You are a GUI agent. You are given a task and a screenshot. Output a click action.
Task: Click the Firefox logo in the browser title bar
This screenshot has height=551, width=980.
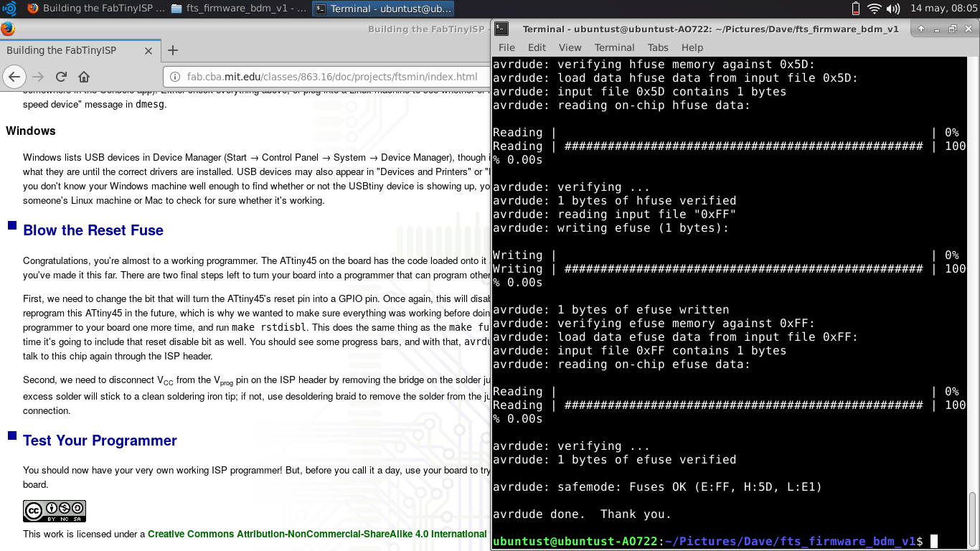click(8, 29)
